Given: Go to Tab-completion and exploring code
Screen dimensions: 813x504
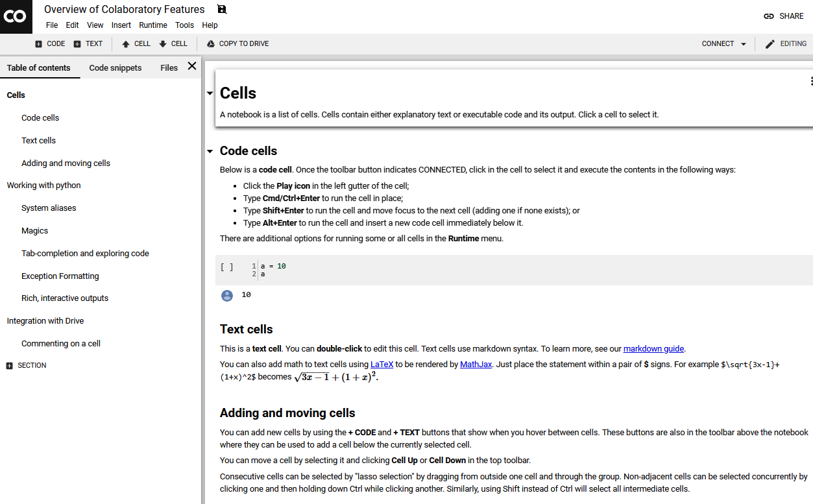Looking at the screenshot, I should 85,254.
